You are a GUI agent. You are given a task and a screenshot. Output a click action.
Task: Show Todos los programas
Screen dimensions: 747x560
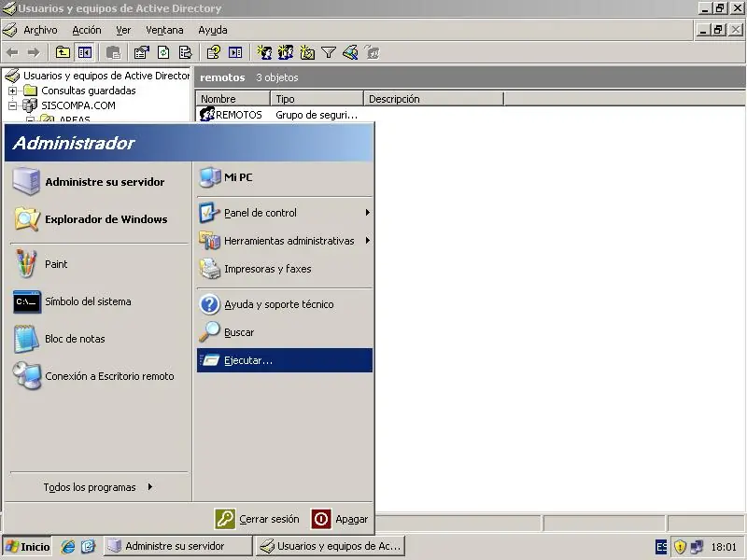[x=99, y=487]
